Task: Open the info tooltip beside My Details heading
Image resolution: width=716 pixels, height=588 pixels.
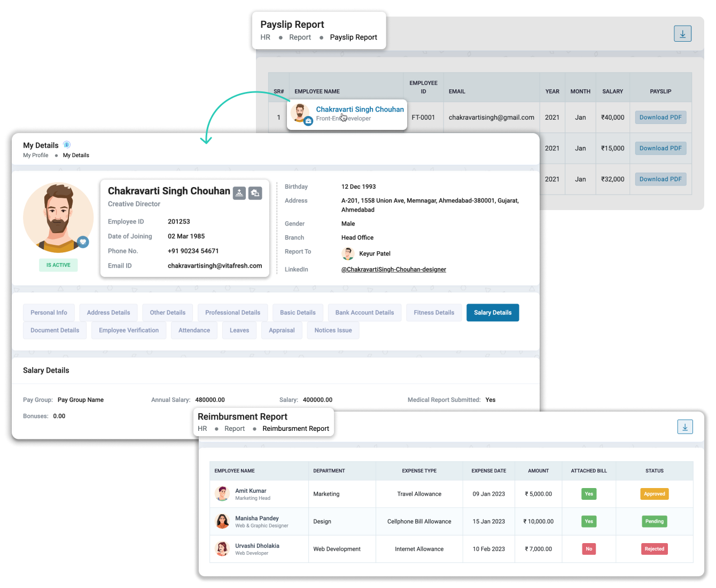Action: pyautogui.click(x=67, y=144)
